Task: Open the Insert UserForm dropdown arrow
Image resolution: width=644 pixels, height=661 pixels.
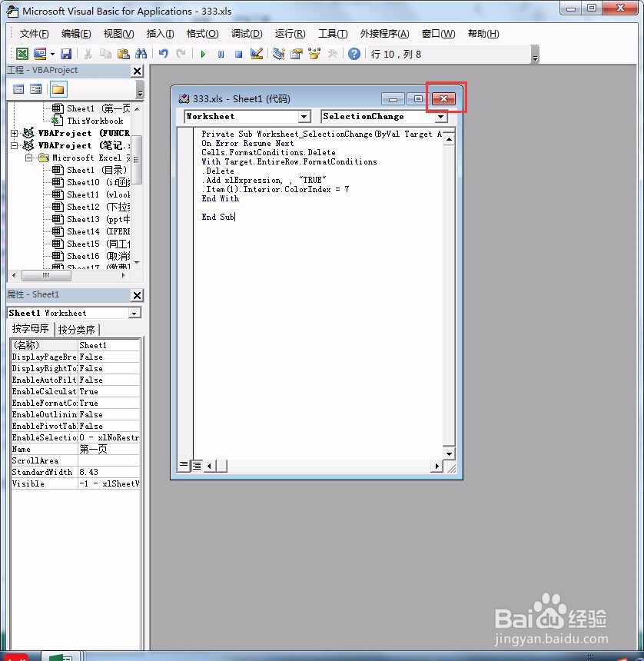Action: click(52, 54)
